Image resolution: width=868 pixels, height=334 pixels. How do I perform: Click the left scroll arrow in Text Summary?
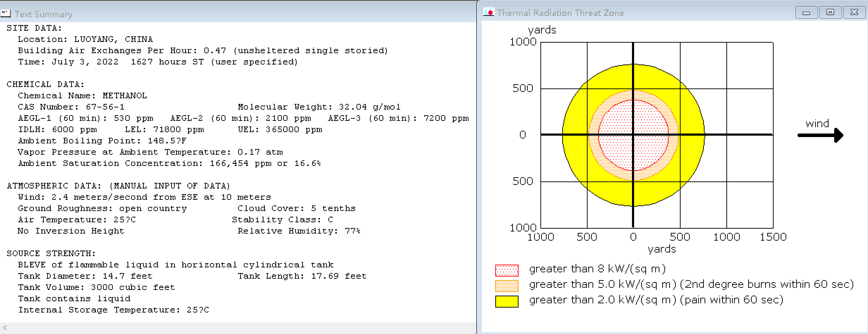tap(5, 328)
